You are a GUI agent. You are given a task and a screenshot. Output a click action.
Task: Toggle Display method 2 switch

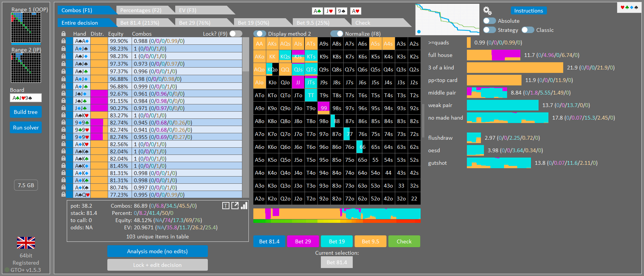click(260, 34)
